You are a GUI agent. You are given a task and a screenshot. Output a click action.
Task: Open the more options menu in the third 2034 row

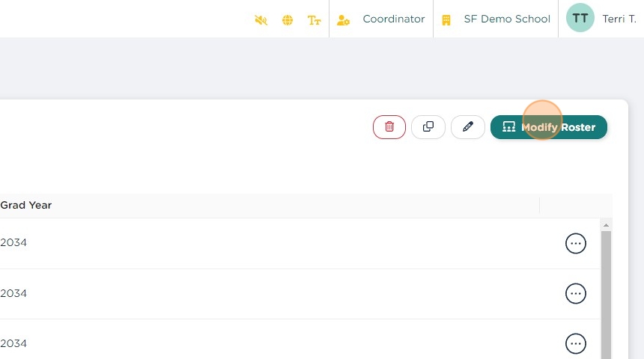(575, 343)
